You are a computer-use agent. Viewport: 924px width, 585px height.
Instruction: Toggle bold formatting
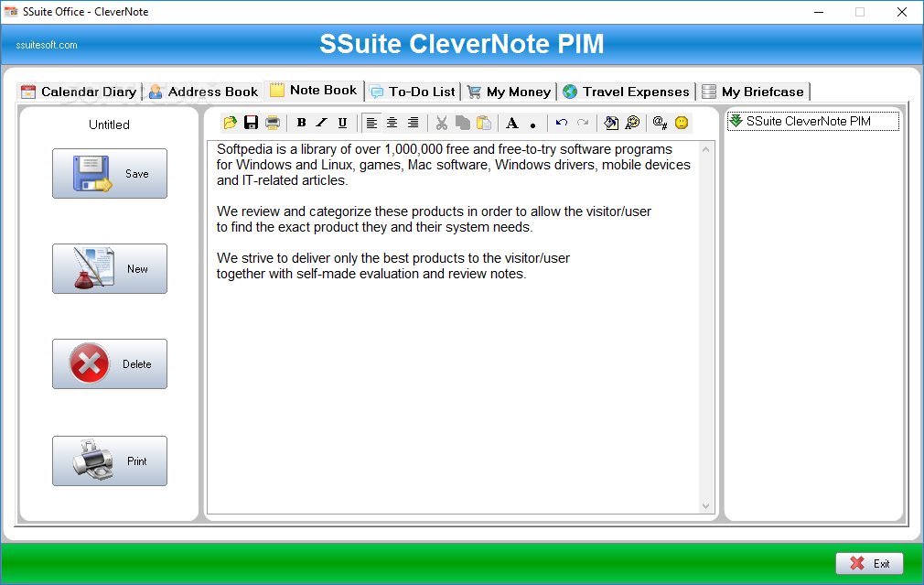pos(301,123)
